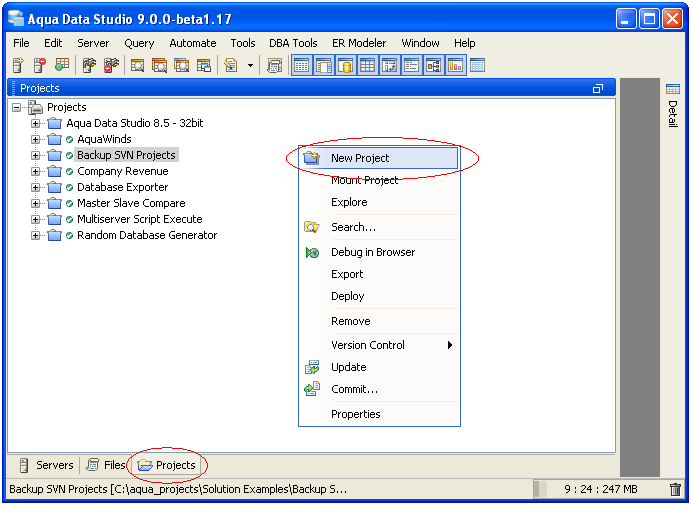
Task: Open the Tools menu
Action: tap(243, 43)
